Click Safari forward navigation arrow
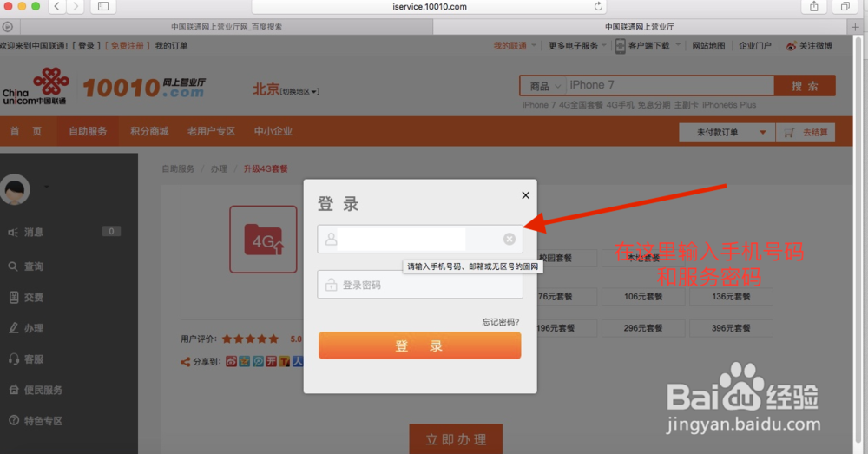Screen dimensions: 868x454 76,6
